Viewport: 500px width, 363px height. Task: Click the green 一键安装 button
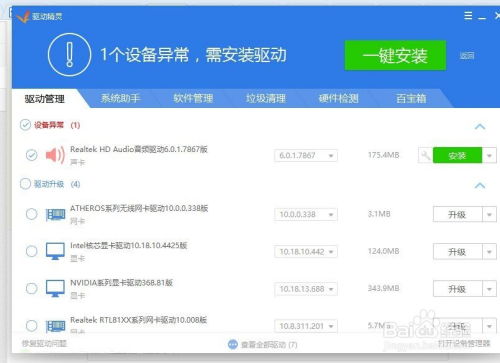tap(395, 55)
